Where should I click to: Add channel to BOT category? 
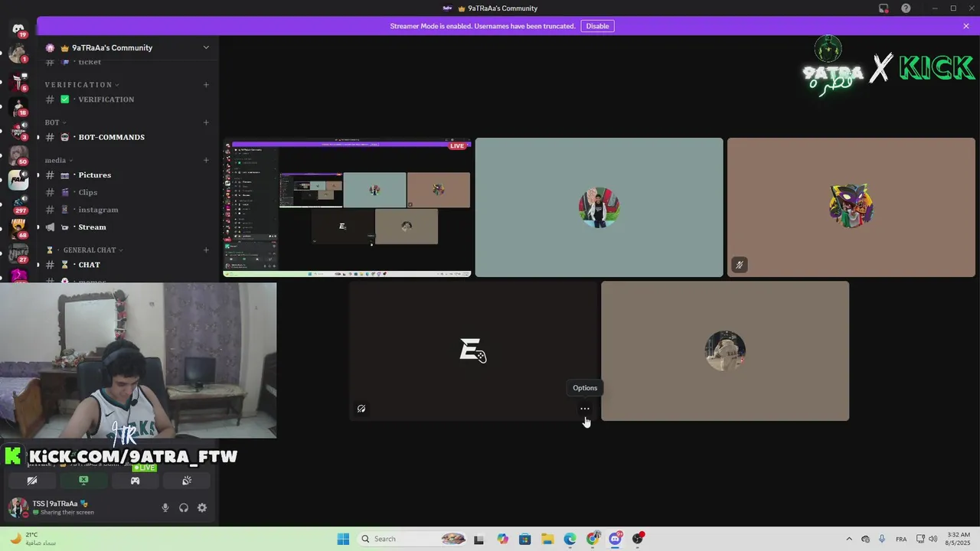tap(206, 122)
